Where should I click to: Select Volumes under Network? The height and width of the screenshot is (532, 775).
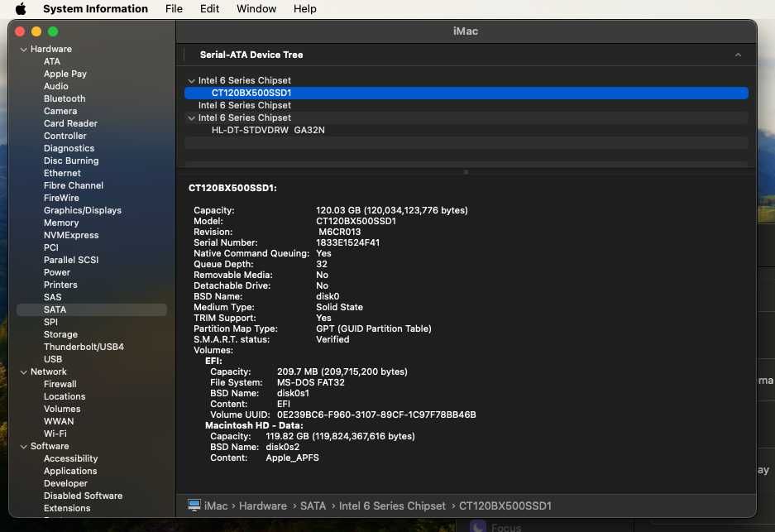[x=62, y=409]
